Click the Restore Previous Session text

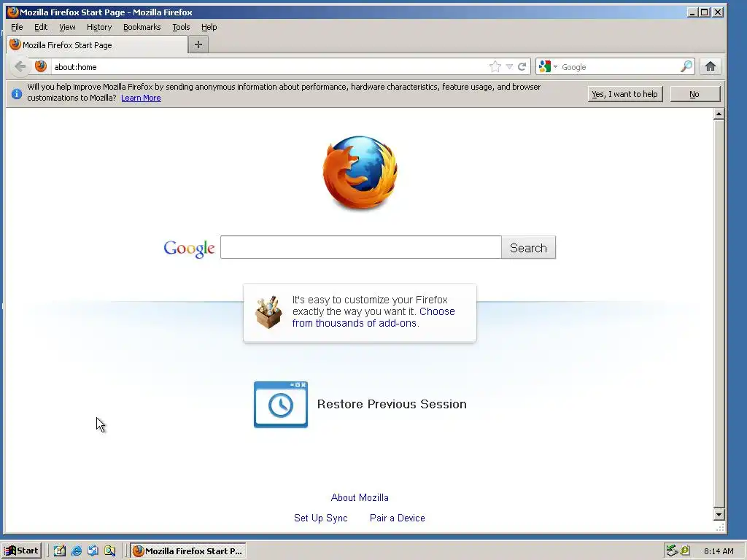pyautogui.click(x=392, y=404)
